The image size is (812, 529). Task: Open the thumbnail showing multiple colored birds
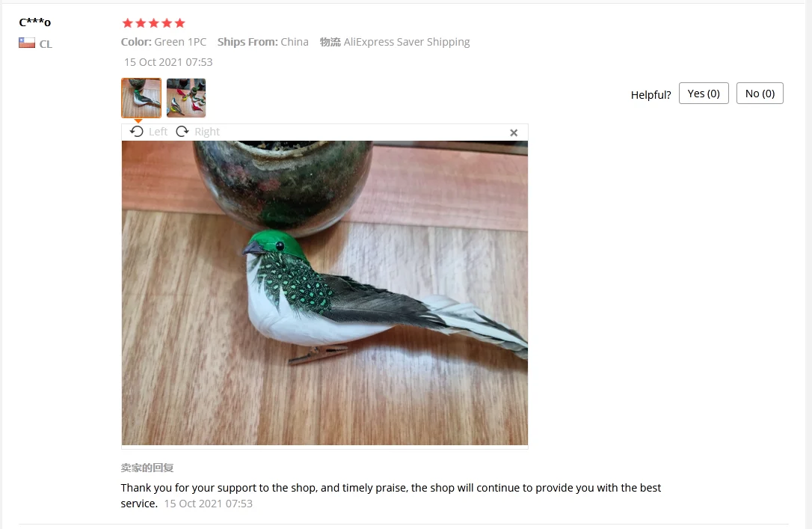186,98
